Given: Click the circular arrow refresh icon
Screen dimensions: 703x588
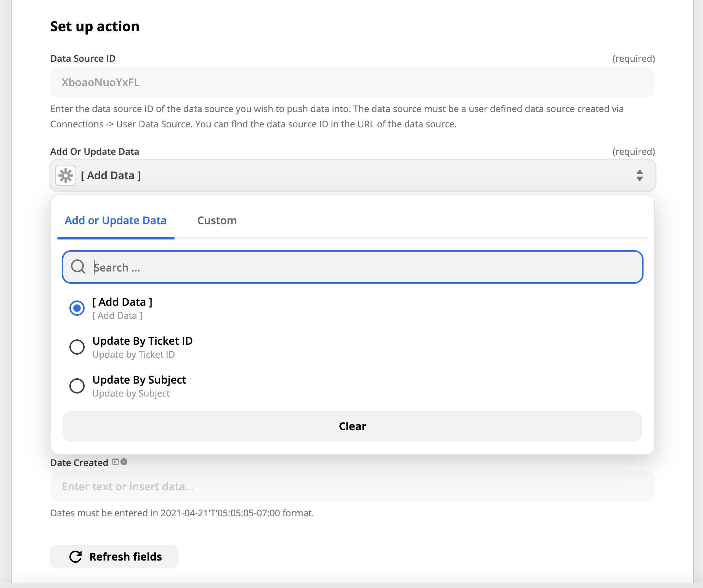Looking at the screenshot, I should click(75, 557).
